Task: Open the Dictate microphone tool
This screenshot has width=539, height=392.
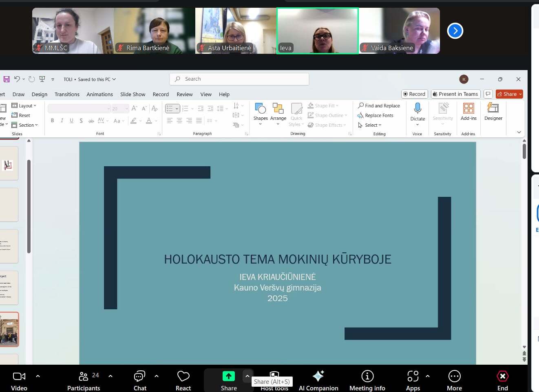Action: click(x=418, y=109)
